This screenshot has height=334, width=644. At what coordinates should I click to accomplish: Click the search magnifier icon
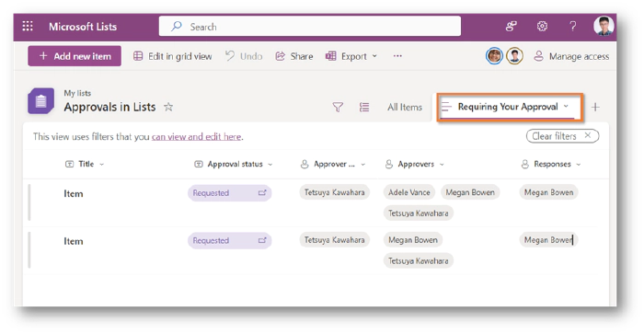177,27
